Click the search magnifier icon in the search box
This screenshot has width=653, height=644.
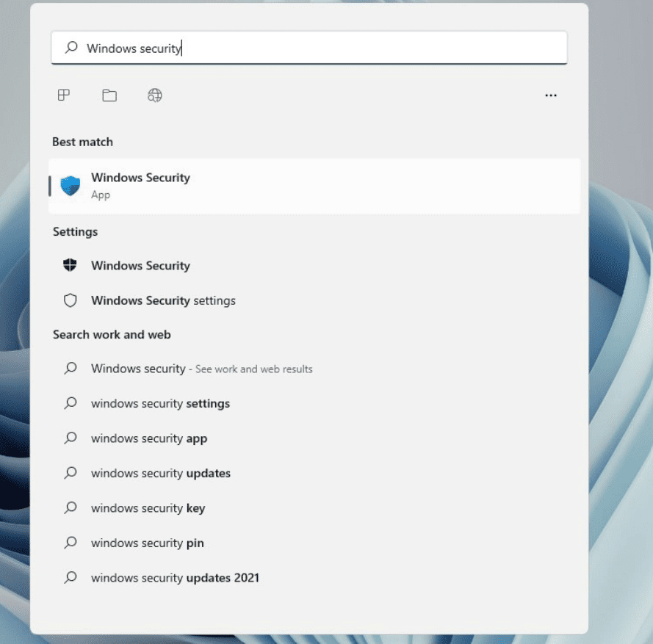pyautogui.click(x=71, y=47)
